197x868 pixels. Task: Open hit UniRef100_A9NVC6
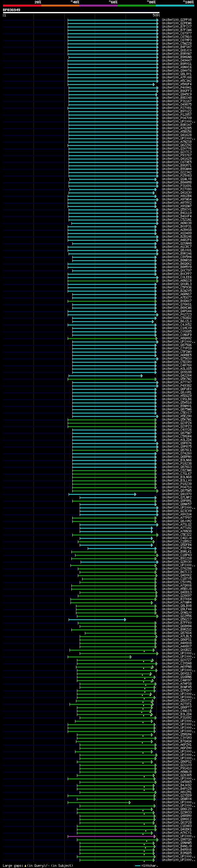pyautogui.click(x=177, y=67)
